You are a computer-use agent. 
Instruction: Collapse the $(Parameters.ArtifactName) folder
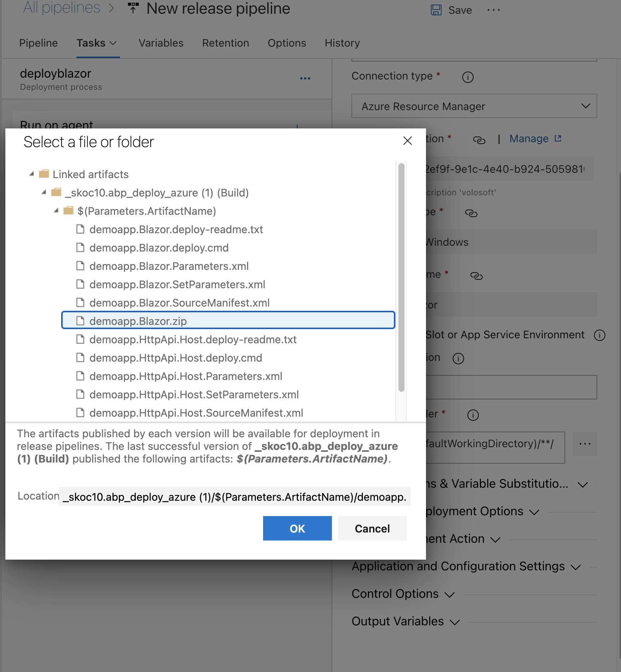pos(56,211)
